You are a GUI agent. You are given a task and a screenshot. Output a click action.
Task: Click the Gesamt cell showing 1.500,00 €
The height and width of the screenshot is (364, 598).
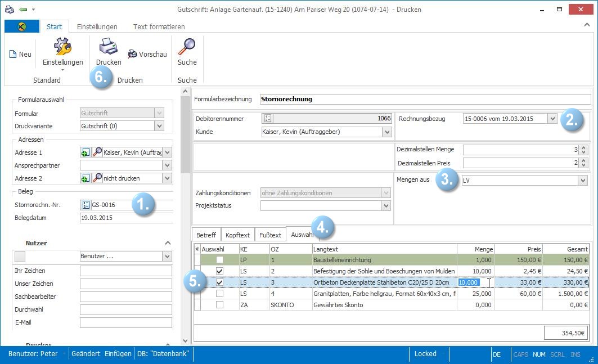566,294
